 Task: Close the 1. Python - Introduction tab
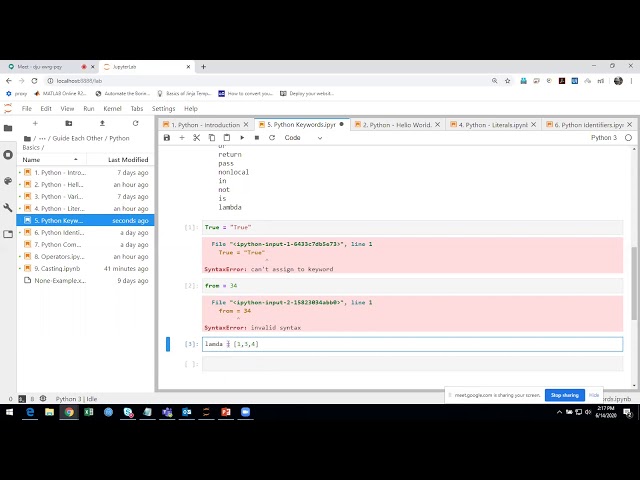[x=246, y=124]
